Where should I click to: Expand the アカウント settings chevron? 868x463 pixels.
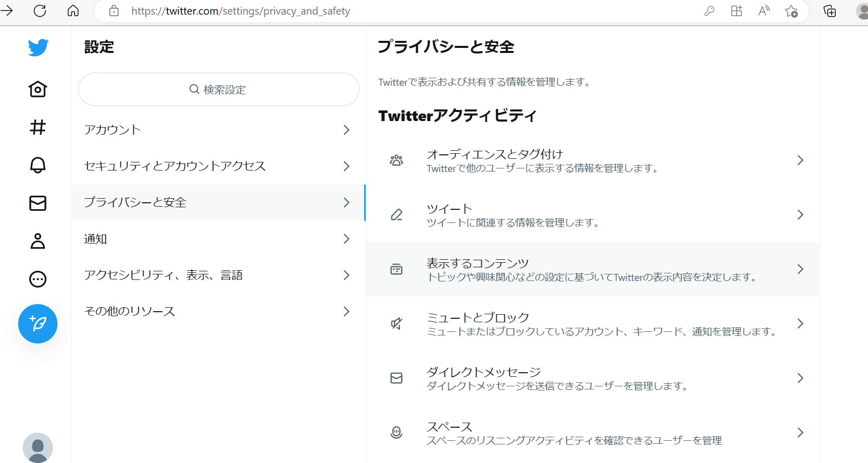pyautogui.click(x=346, y=130)
